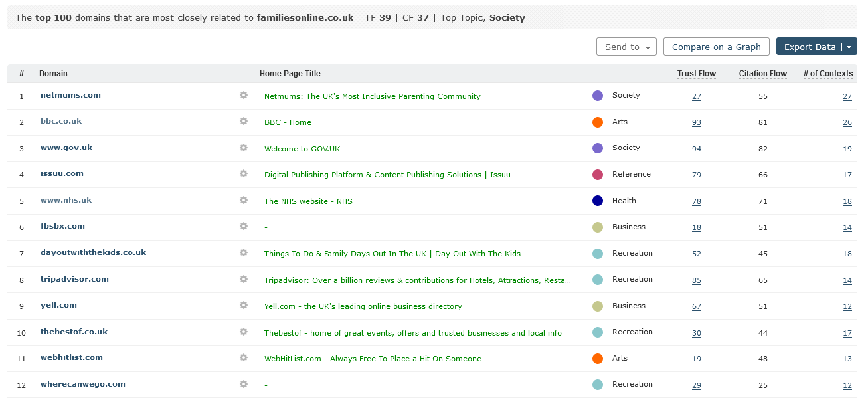Screen dimensions: 868x398
Task: Open www.gov.uk domain link
Action: pos(66,148)
